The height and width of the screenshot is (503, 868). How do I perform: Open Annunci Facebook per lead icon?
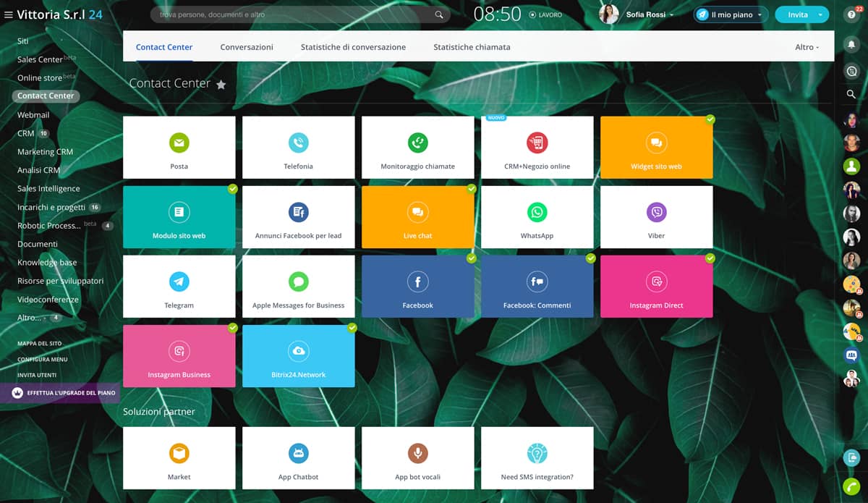298,212
